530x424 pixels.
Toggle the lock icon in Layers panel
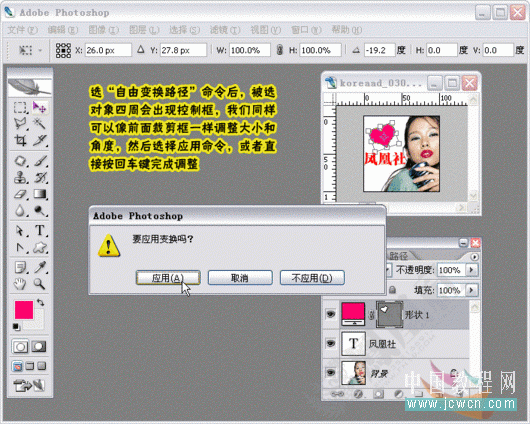click(392, 290)
